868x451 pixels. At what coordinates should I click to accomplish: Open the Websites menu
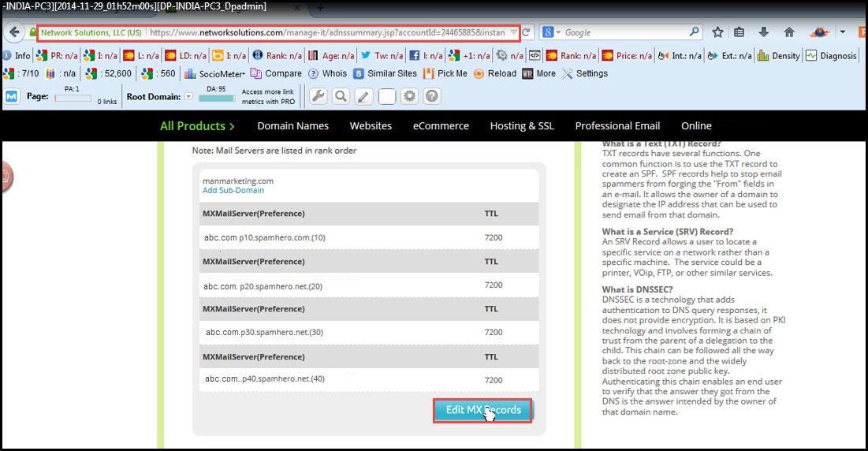pyautogui.click(x=371, y=126)
